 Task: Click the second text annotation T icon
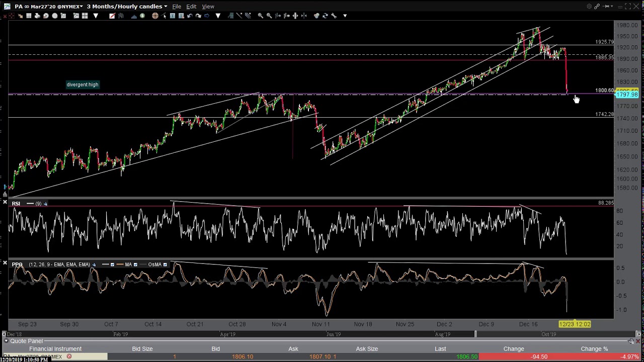[x=181, y=16]
